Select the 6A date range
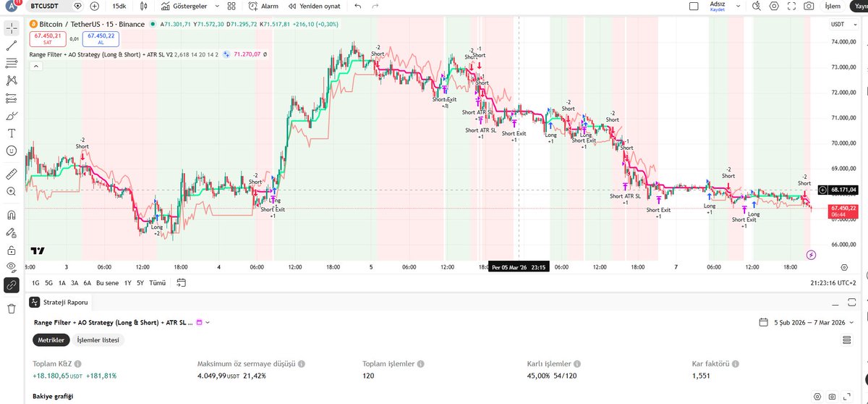 click(87, 282)
